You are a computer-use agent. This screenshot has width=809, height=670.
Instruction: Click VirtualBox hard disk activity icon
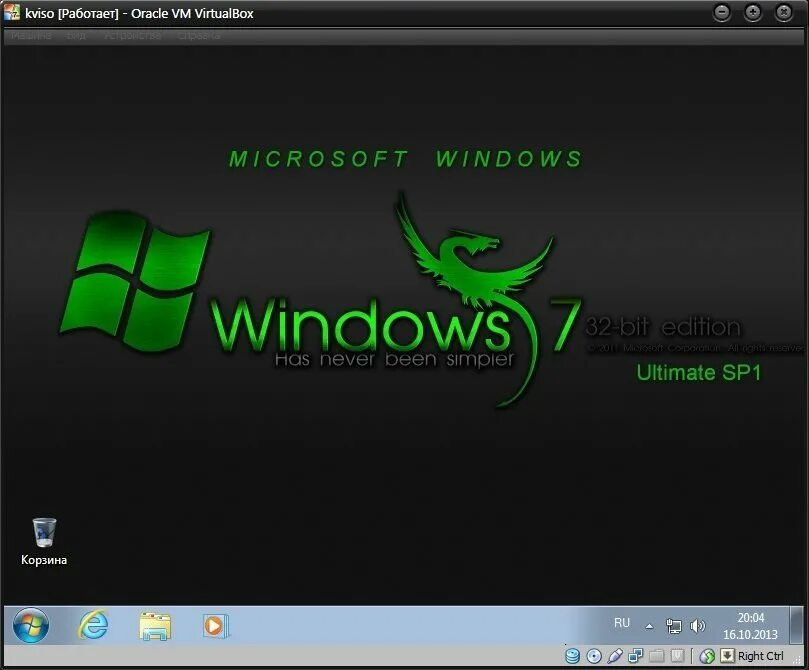(573, 656)
